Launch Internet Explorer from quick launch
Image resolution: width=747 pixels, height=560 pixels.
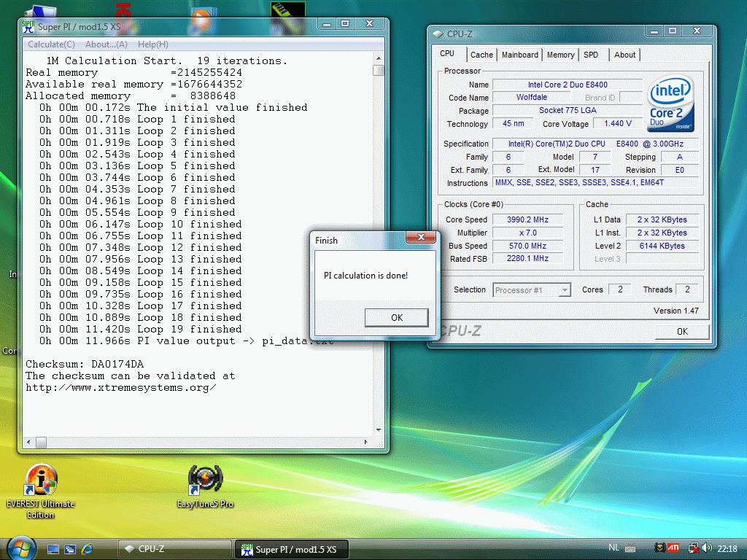coord(88,549)
